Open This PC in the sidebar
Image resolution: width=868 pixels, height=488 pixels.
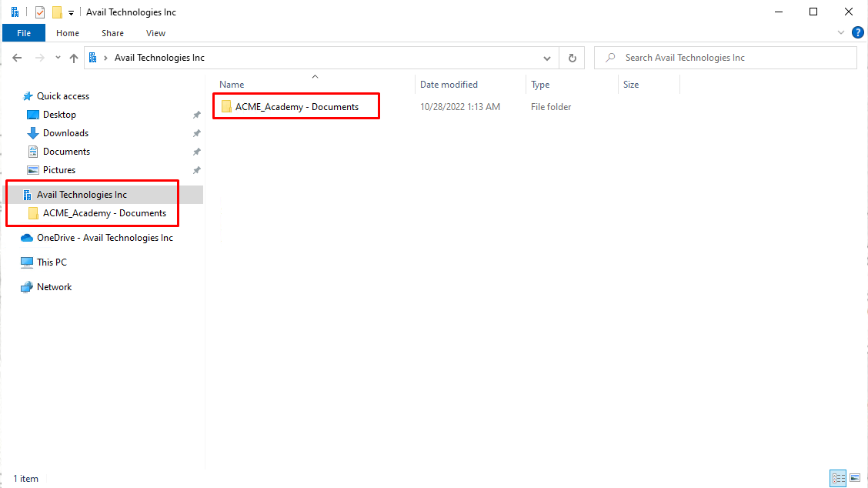click(x=52, y=262)
